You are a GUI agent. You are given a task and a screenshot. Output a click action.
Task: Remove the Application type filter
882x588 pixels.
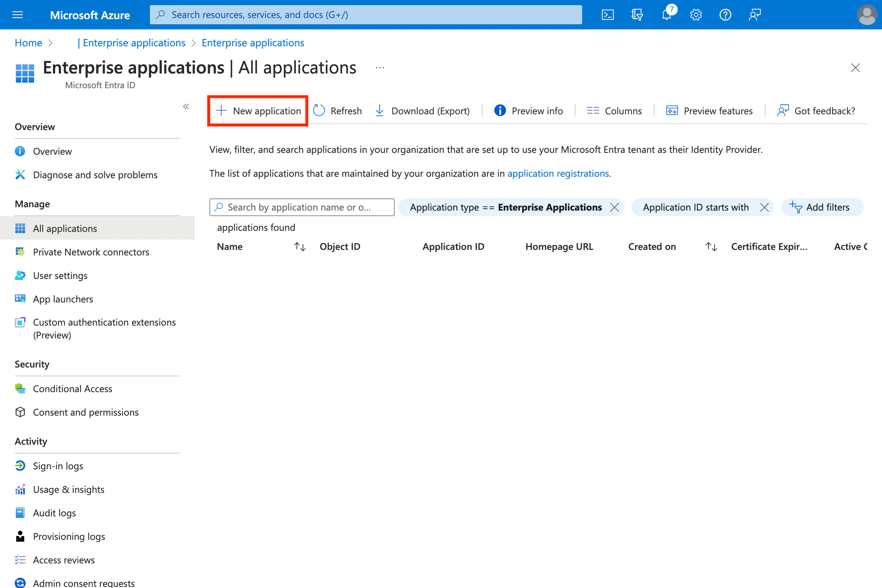tap(614, 207)
